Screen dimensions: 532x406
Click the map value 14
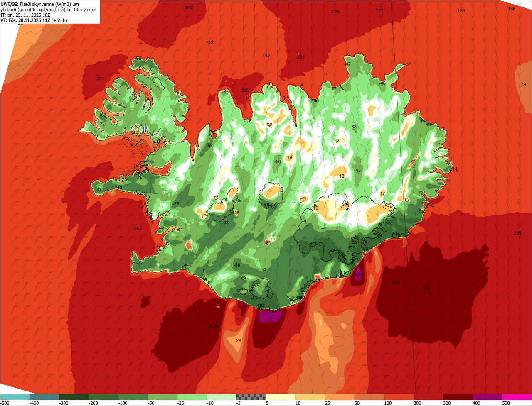click(x=337, y=141)
